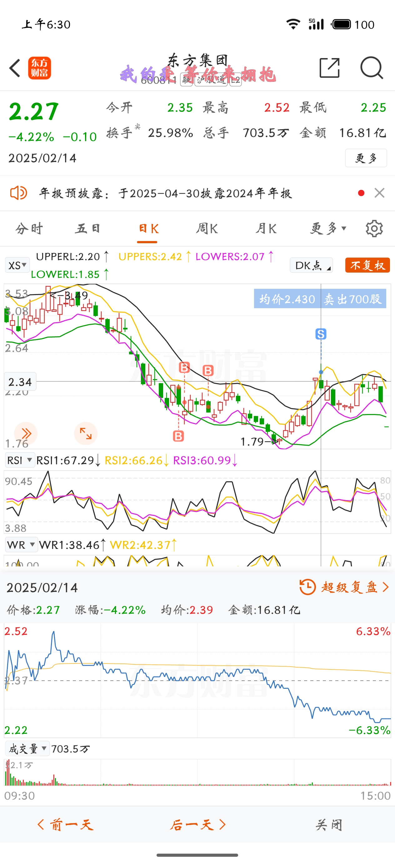
Task: Switch to the 分时 tab
Action: (x=29, y=229)
